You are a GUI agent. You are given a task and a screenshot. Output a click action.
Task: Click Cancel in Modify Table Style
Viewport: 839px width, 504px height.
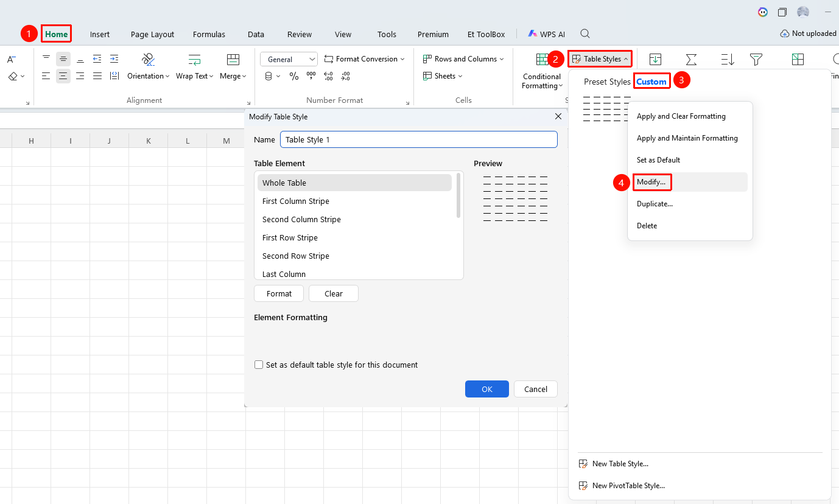(x=536, y=389)
